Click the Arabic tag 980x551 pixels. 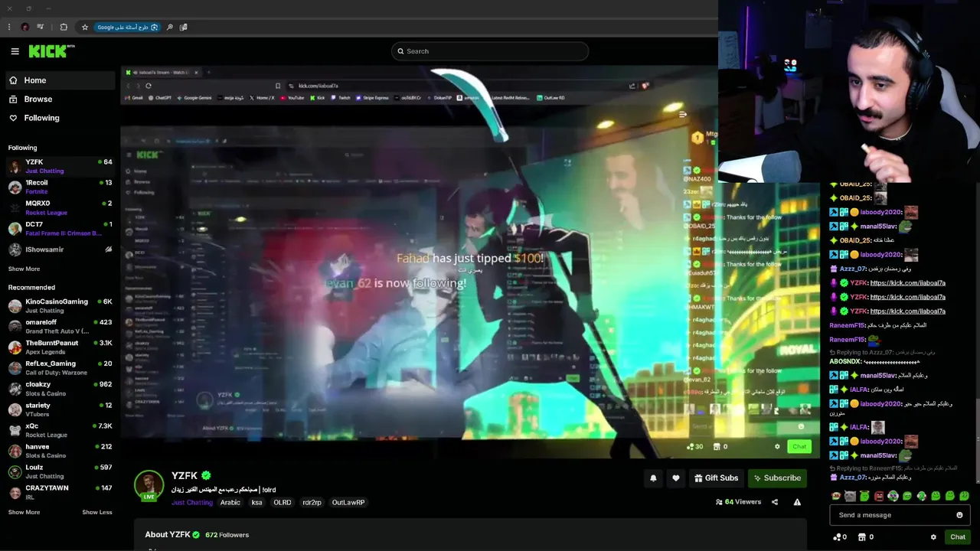pos(230,503)
